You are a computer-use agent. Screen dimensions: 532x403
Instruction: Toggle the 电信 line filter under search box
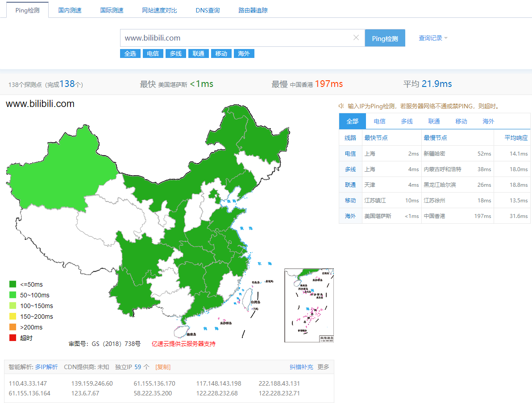[153, 53]
